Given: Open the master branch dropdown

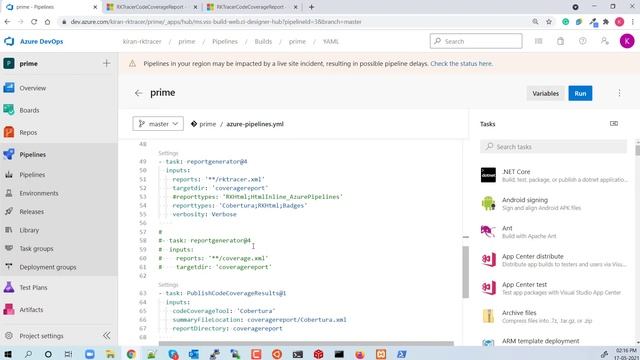Looking at the screenshot, I should (x=158, y=124).
